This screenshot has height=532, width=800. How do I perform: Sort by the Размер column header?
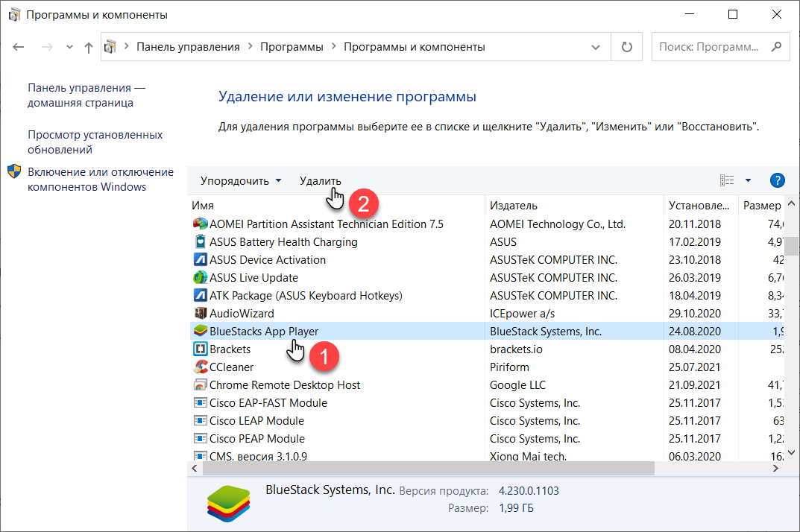tap(762, 206)
